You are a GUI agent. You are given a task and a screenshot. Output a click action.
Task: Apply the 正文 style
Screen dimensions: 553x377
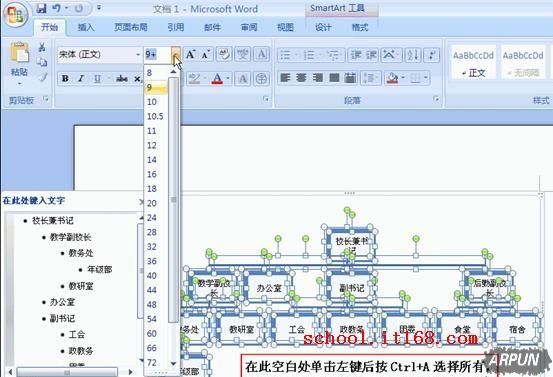pyautogui.click(x=473, y=62)
